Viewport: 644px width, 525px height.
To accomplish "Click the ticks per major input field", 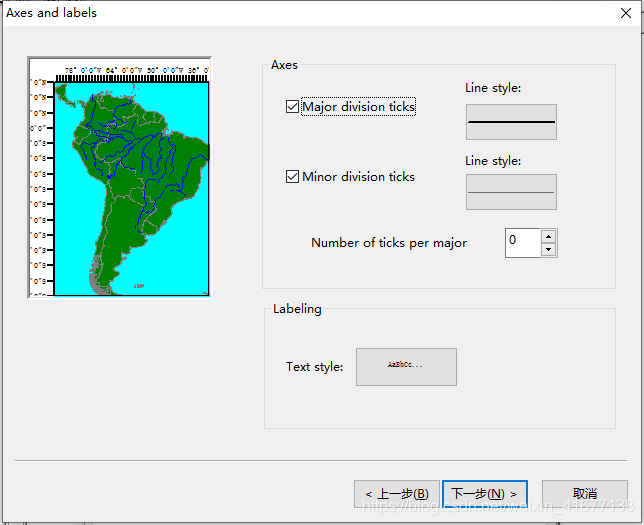I will (x=523, y=243).
